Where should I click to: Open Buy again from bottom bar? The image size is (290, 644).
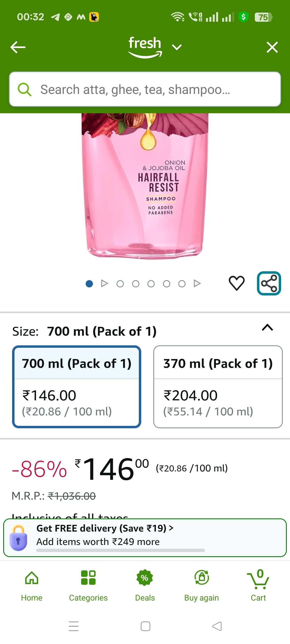(201, 584)
